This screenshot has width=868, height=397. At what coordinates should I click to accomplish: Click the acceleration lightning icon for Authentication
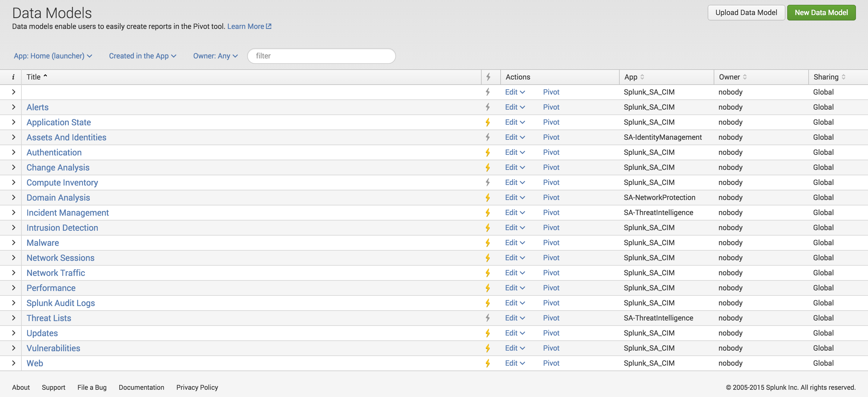tap(488, 152)
